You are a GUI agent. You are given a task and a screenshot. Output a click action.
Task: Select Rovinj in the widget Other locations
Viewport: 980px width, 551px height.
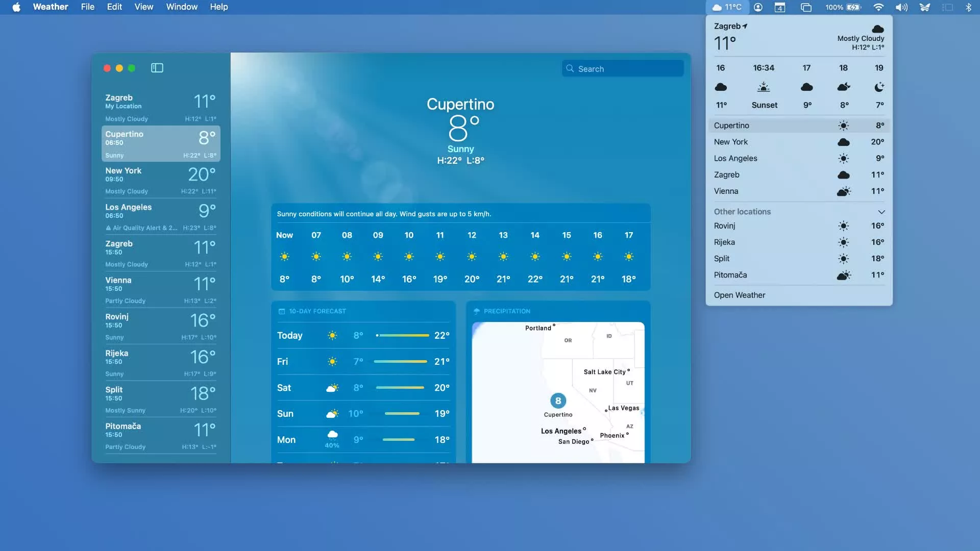(x=799, y=226)
